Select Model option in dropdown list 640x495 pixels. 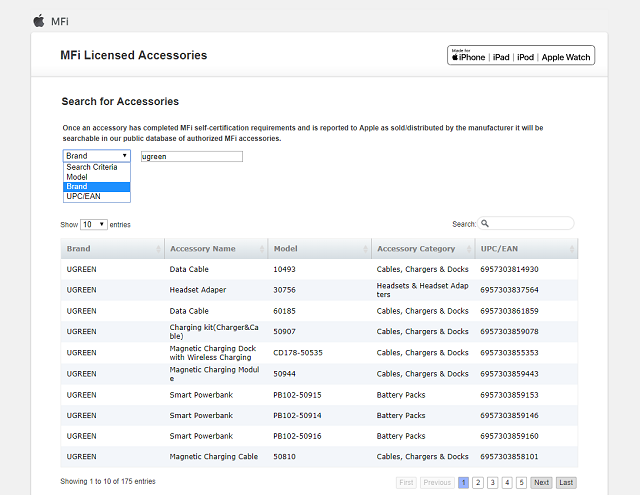(x=77, y=177)
